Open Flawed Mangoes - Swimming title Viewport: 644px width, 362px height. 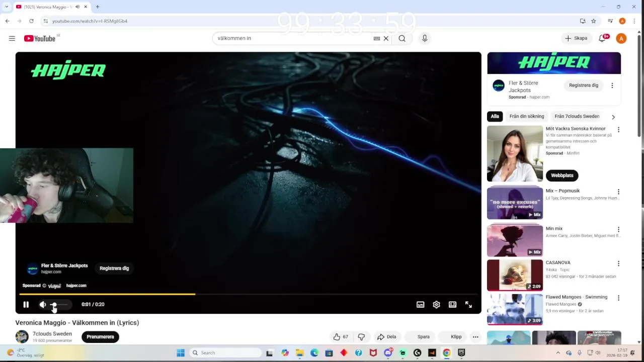[x=577, y=297]
